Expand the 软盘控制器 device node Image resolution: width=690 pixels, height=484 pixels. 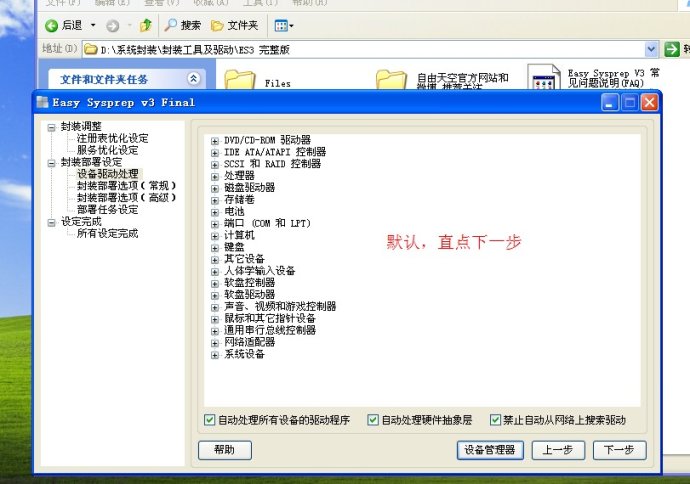pyautogui.click(x=215, y=283)
